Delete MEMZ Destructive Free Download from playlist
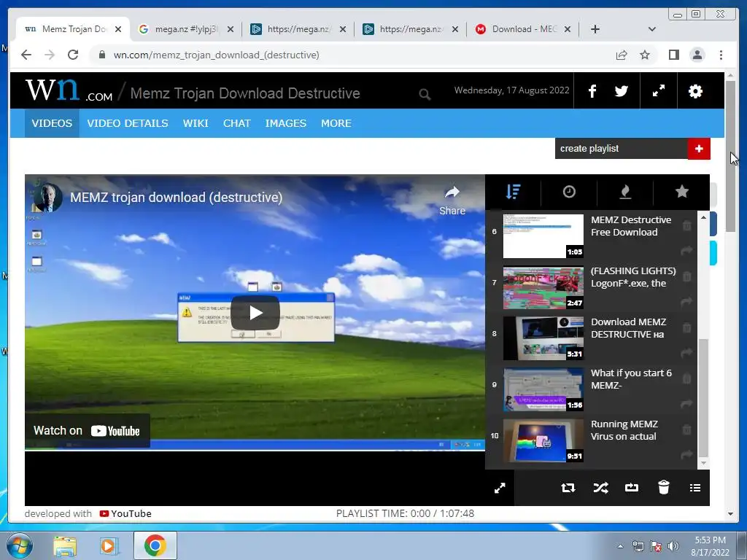 tap(686, 225)
